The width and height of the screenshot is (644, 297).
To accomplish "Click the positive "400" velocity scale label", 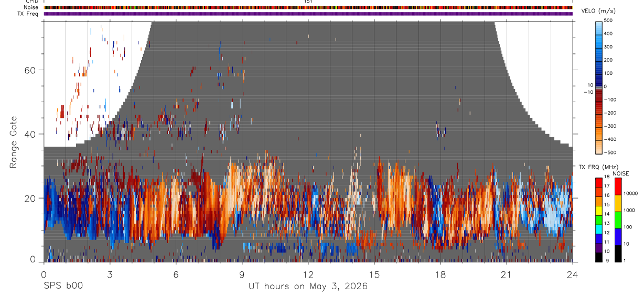I will (x=609, y=34).
